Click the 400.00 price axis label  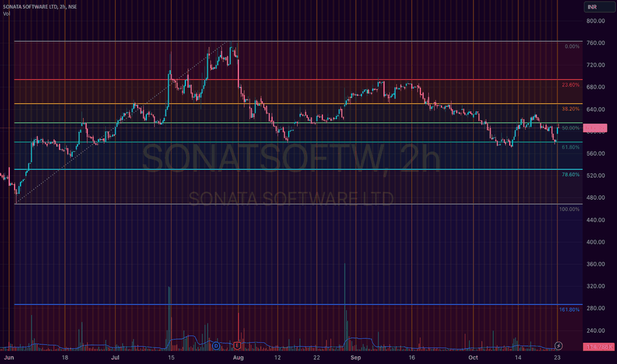click(595, 242)
